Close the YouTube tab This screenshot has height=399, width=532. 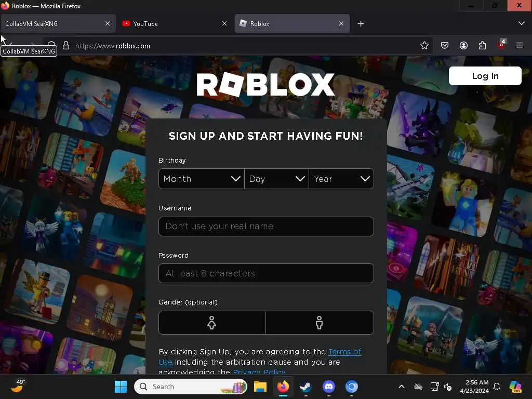point(224,23)
